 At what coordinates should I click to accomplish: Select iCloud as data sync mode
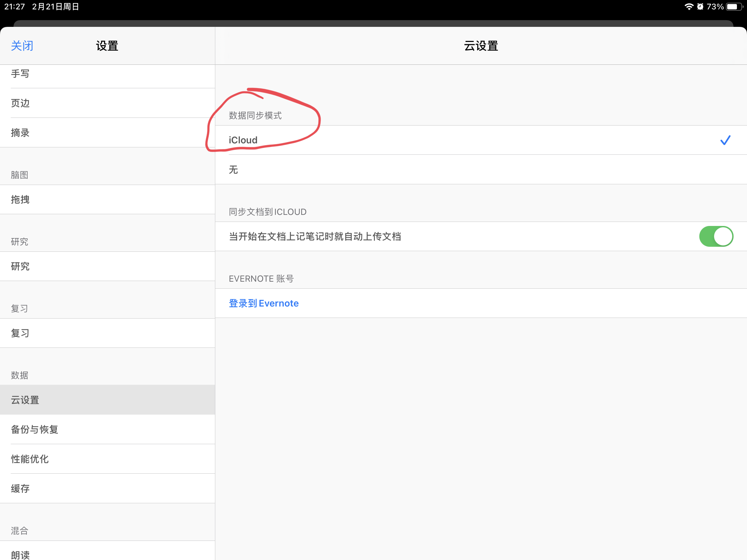click(481, 140)
